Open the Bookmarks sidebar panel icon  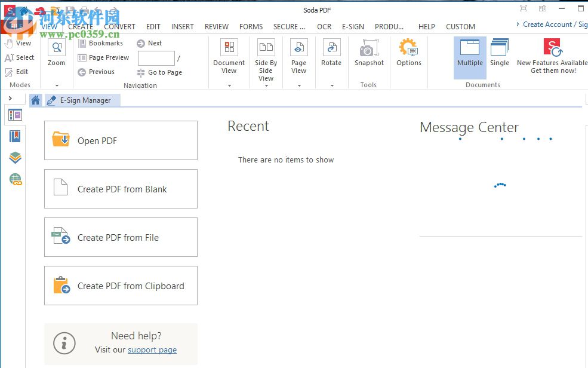coord(15,136)
